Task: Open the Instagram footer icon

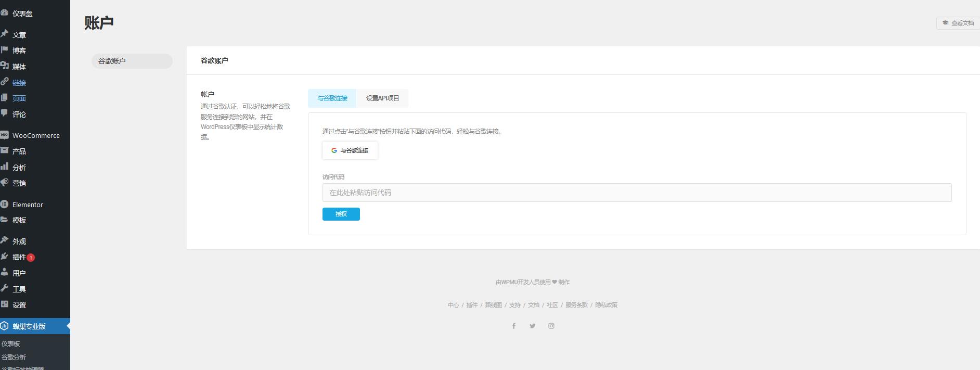Action: point(551,326)
